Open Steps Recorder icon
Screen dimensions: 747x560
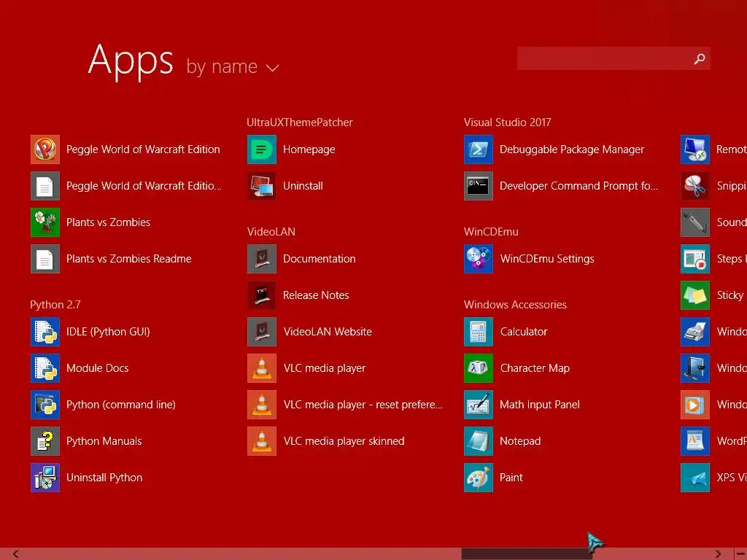click(695, 259)
